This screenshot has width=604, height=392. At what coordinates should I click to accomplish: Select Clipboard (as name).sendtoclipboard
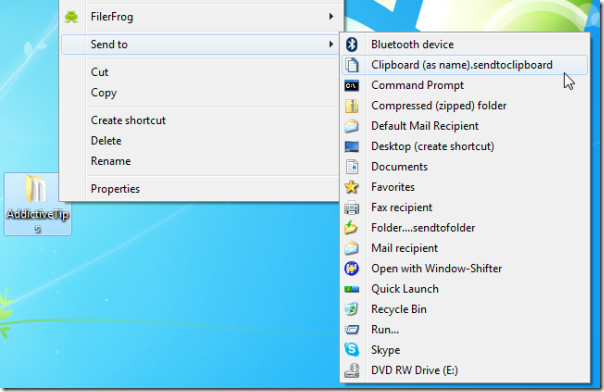coord(465,65)
